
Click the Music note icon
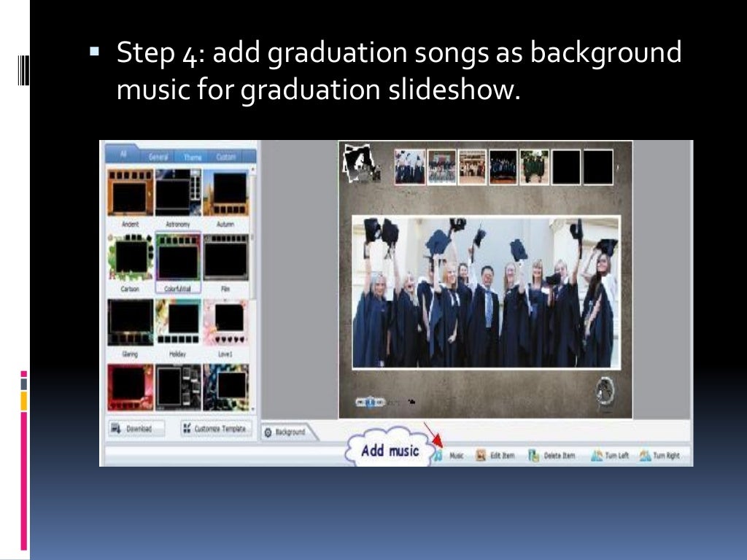click(x=438, y=455)
